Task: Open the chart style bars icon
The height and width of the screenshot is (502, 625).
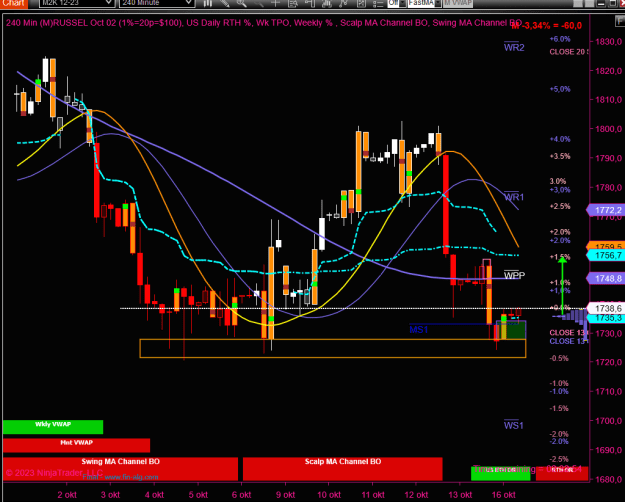Action: click(x=208, y=3)
